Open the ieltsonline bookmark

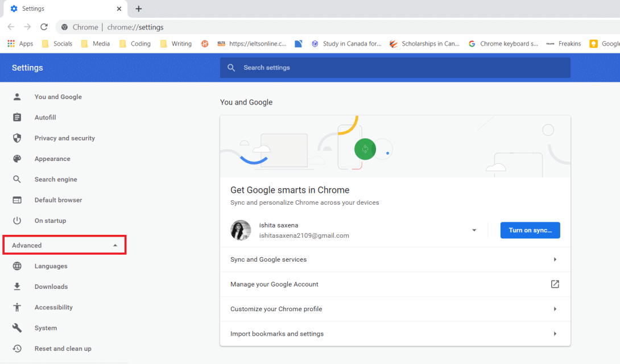click(252, 43)
